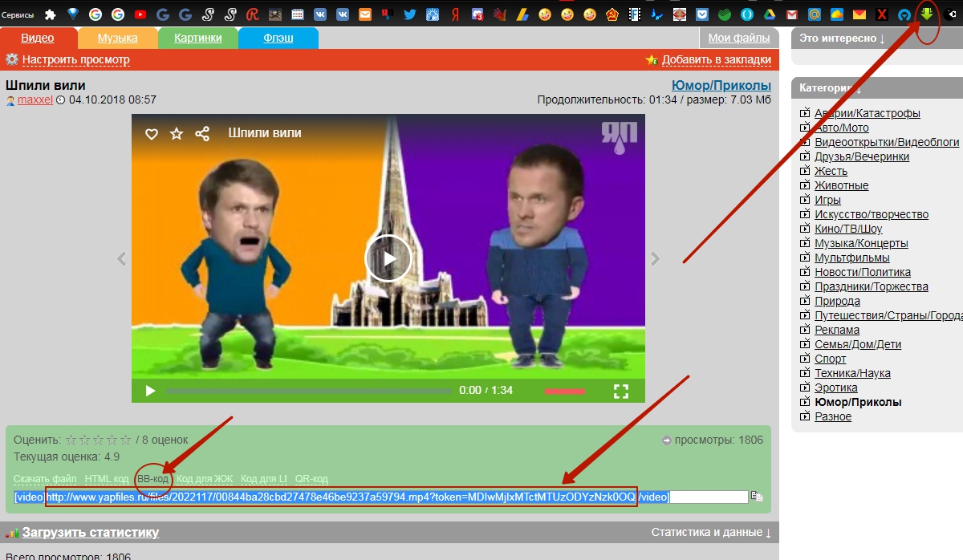
Task: Open the calendar bookmark icon
Action: 298,14
